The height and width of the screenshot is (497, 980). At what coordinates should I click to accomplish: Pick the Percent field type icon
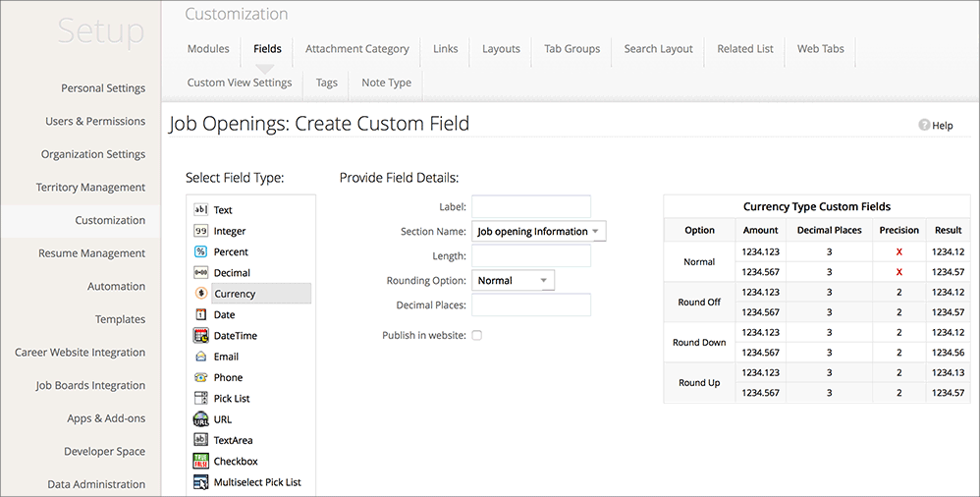click(200, 251)
